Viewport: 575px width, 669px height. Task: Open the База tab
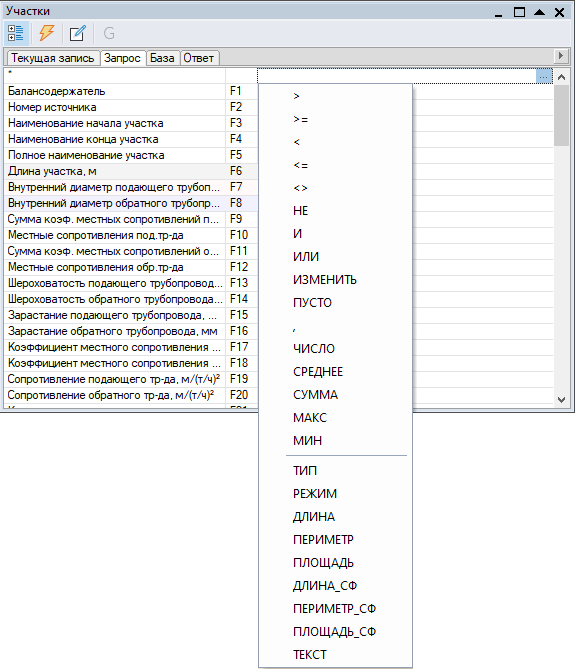click(162, 58)
